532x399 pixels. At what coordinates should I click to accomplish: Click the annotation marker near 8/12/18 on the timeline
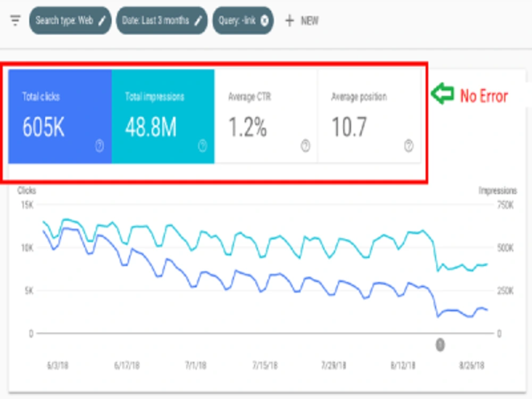click(439, 345)
